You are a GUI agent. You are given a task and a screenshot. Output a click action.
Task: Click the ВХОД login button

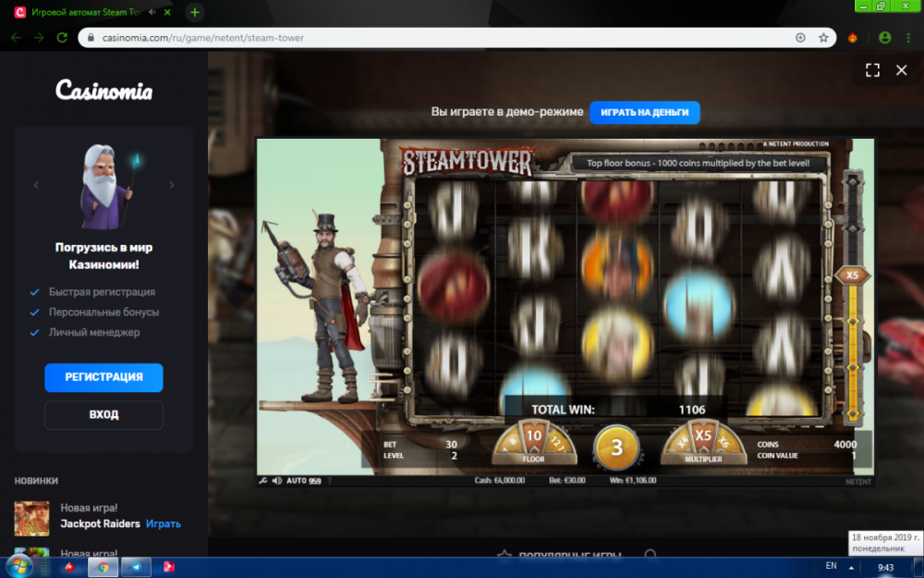coord(103,415)
